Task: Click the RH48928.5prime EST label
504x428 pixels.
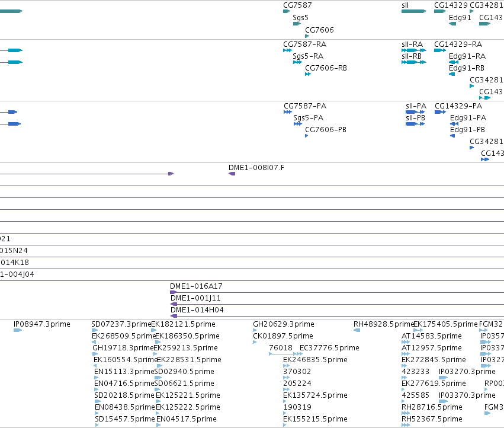Action: [x=383, y=324]
